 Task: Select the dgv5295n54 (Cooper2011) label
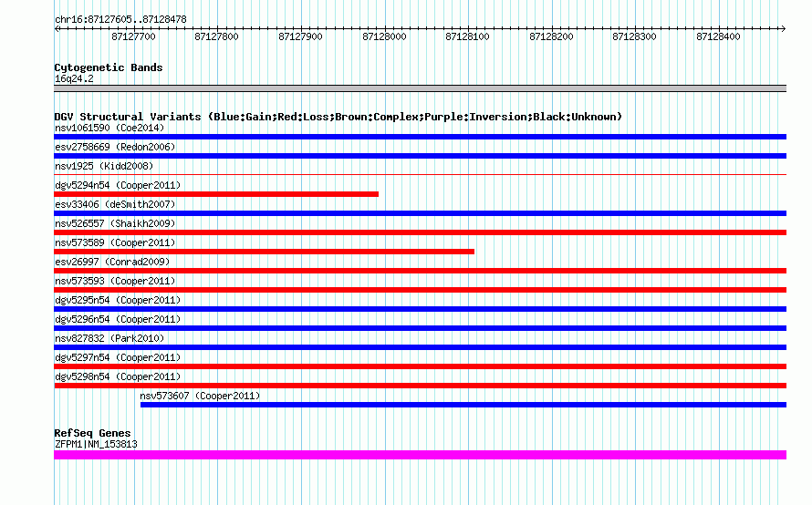[118, 300]
